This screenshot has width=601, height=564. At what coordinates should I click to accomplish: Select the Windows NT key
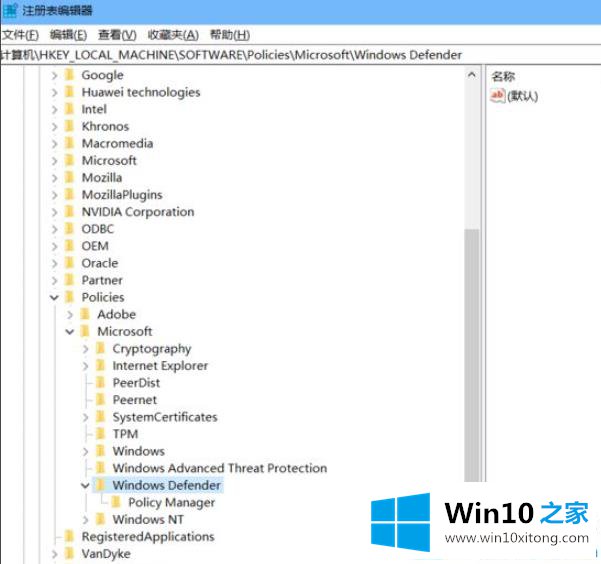148,520
